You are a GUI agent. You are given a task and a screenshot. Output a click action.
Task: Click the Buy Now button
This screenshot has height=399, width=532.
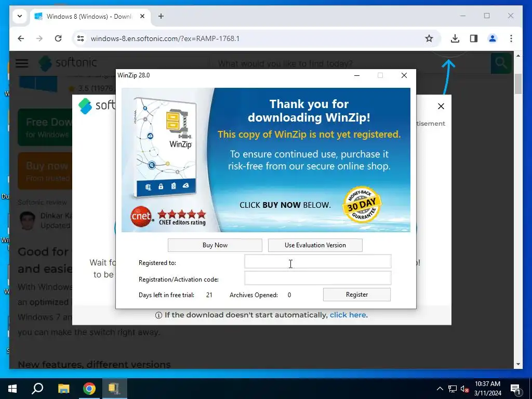click(215, 245)
